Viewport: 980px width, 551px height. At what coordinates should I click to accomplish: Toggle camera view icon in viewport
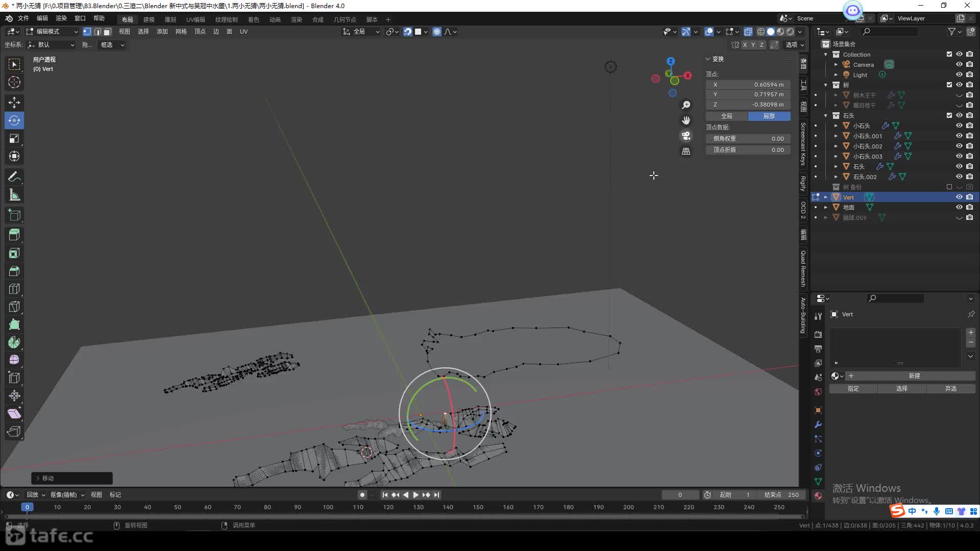click(x=686, y=136)
